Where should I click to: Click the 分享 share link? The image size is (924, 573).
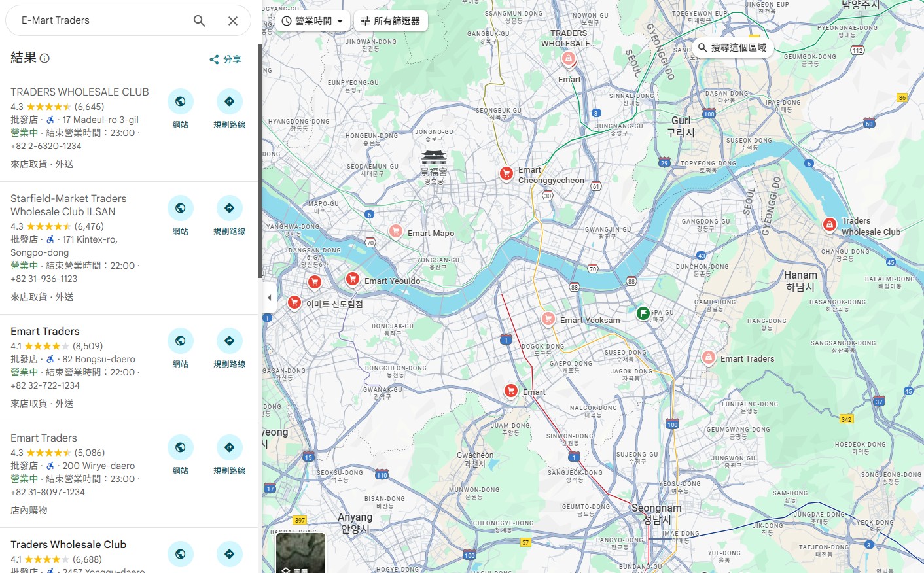coord(224,59)
